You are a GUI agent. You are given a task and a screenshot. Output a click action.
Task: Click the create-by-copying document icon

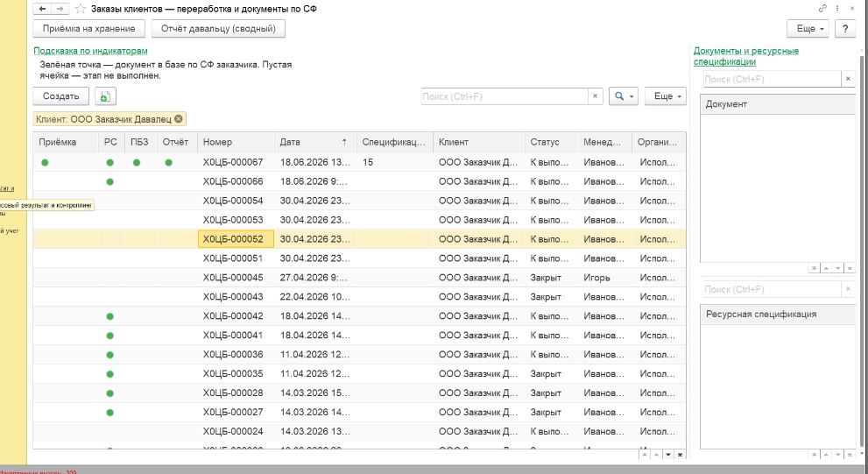(105, 96)
